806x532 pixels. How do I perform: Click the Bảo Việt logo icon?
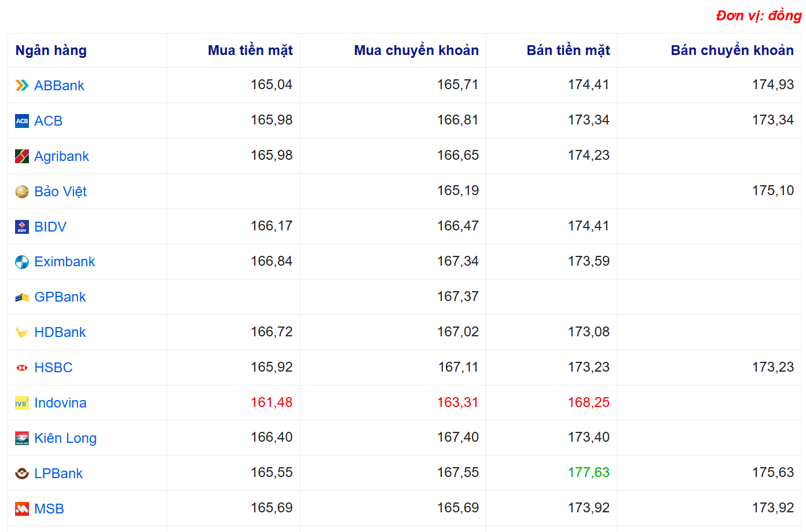pyautogui.click(x=22, y=192)
